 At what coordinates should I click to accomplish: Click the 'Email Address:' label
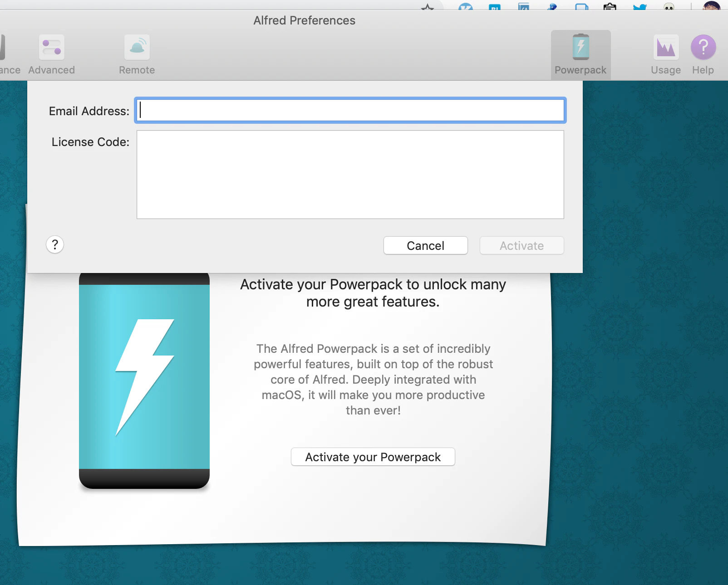(89, 111)
